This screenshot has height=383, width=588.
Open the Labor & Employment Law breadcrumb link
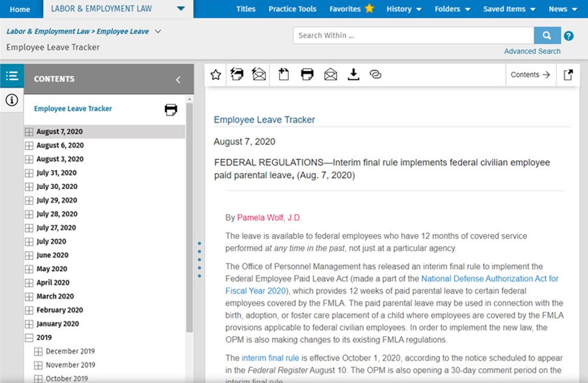point(48,32)
